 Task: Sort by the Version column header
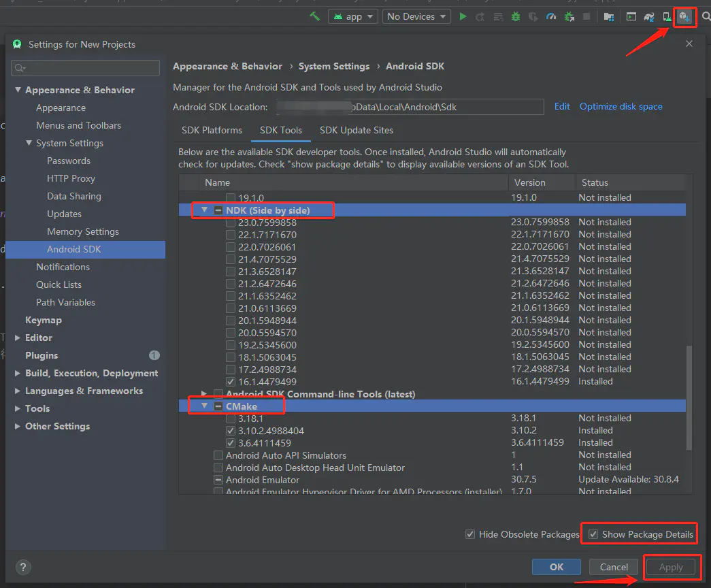(x=542, y=182)
